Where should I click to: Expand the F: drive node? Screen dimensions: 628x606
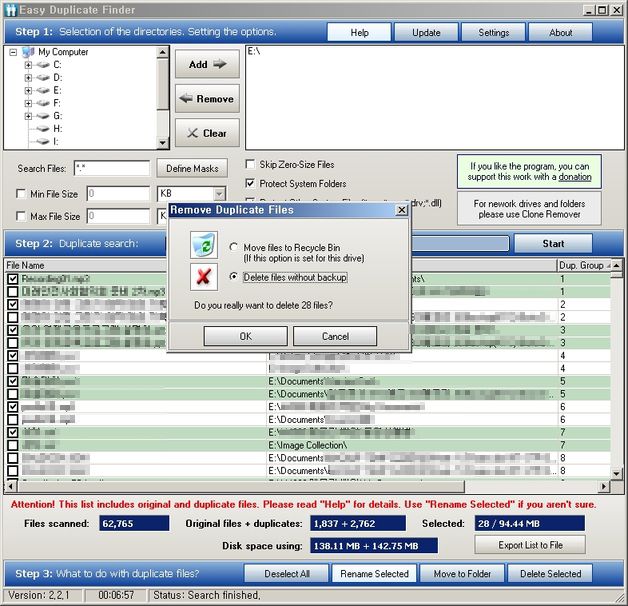coord(28,103)
